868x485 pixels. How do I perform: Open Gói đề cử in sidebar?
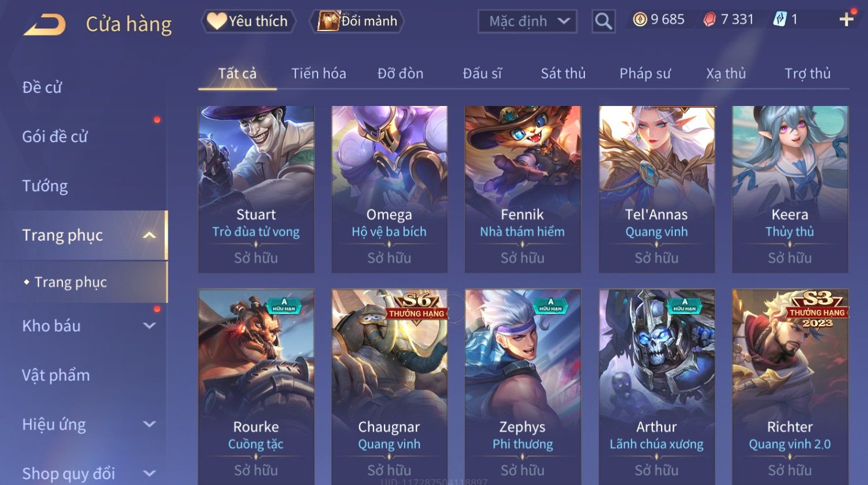(x=55, y=137)
